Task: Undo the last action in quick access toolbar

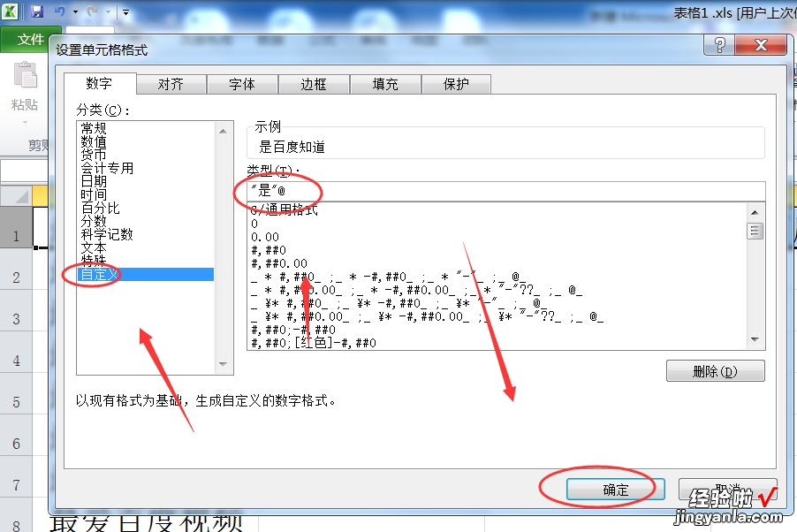Action: point(60,11)
